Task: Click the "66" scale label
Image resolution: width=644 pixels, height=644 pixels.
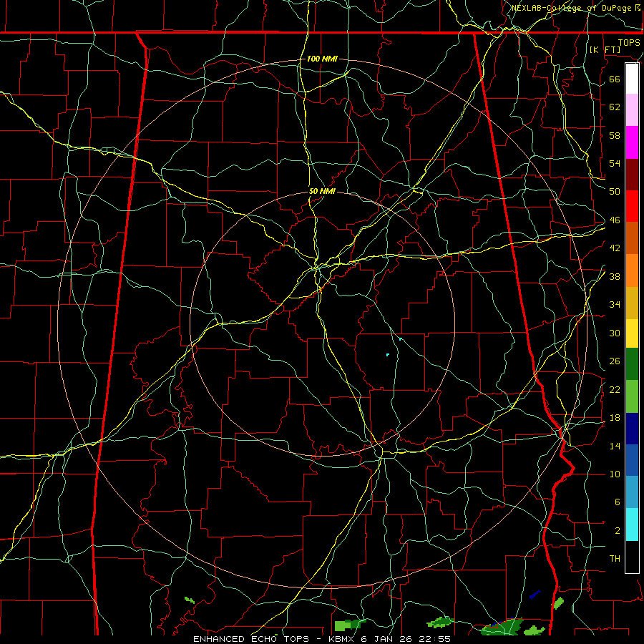Action: click(x=615, y=79)
